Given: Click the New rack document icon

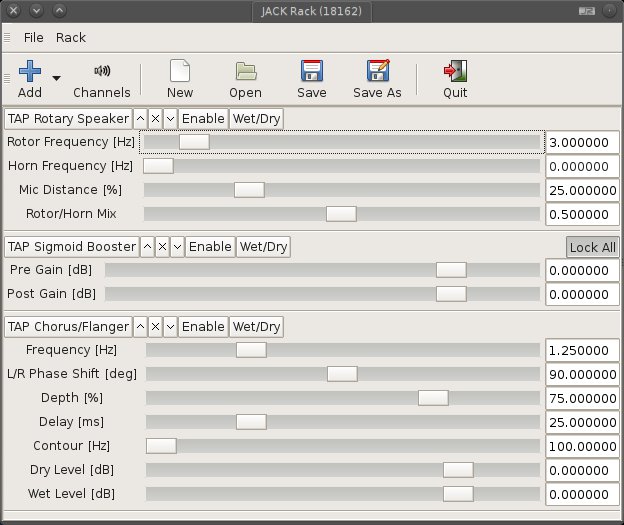Looking at the screenshot, I should (x=180, y=72).
